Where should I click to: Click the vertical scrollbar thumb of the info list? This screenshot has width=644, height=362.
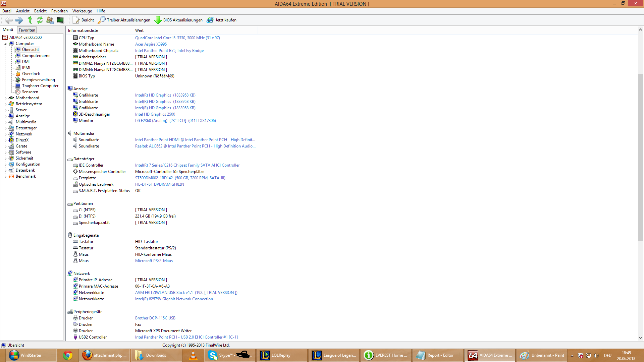coord(640,157)
